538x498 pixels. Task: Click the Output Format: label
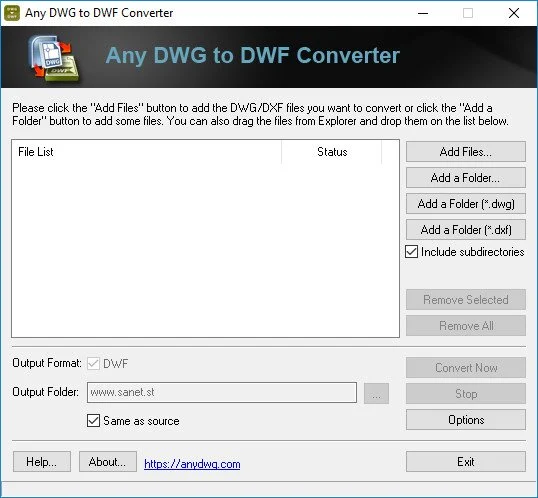(x=47, y=363)
